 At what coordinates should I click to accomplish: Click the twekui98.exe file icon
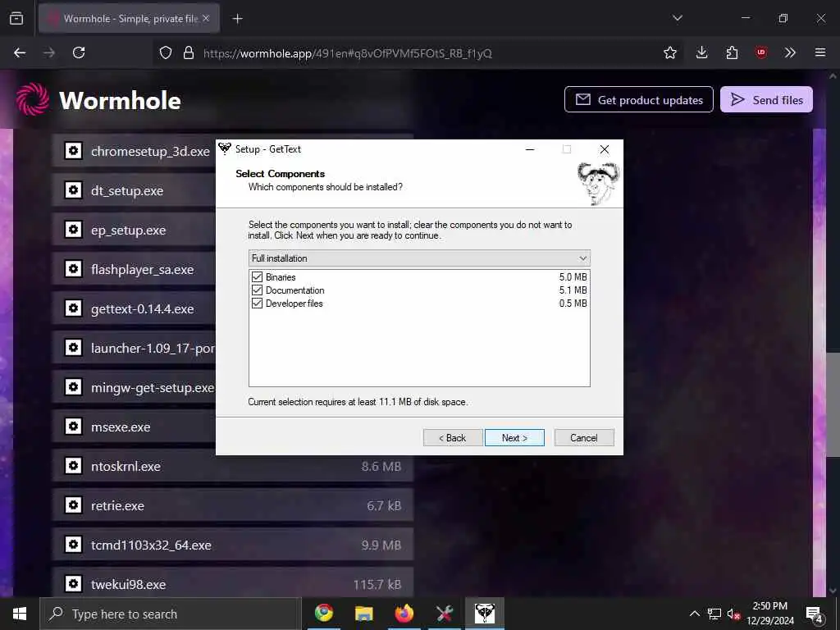coord(73,583)
